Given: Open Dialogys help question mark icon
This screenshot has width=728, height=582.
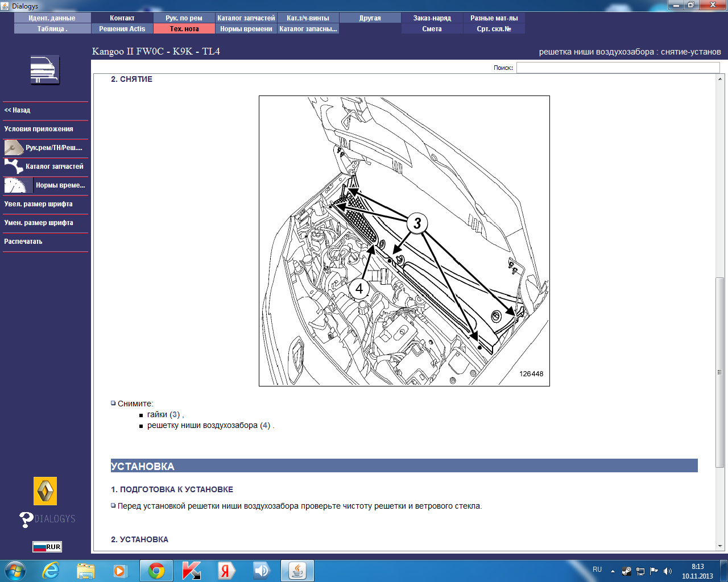Looking at the screenshot, I should click(26, 519).
